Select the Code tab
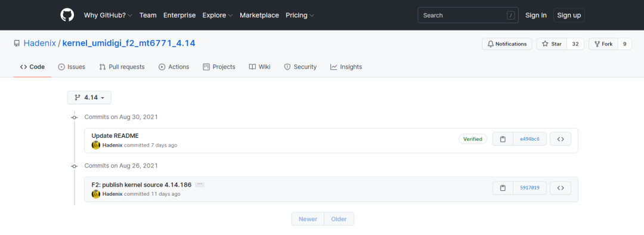644x235 pixels. pos(32,67)
